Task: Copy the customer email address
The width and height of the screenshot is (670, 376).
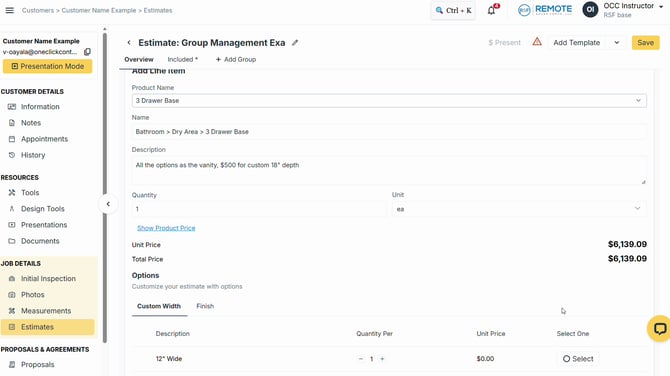Action: point(87,52)
